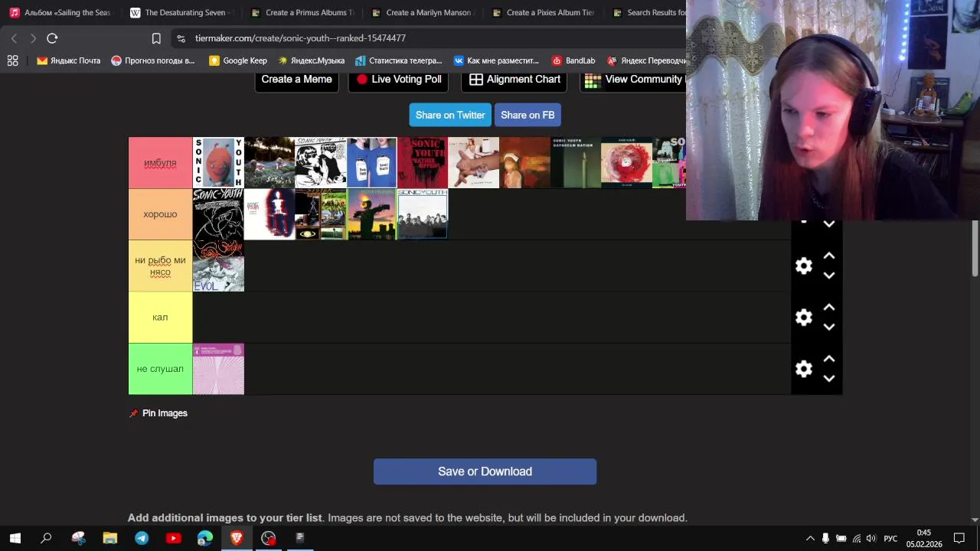Move 'ни рыбо ми нясо' tier down
The image size is (980, 551).
[x=828, y=275]
